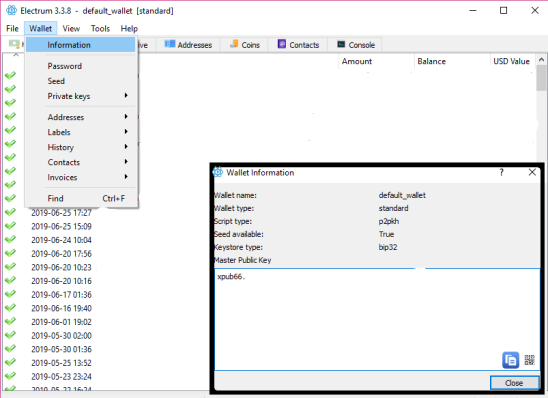This screenshot has height=398, width=548.
Task: Expand the History submenu arrow
Action: (x=126, y=146)
